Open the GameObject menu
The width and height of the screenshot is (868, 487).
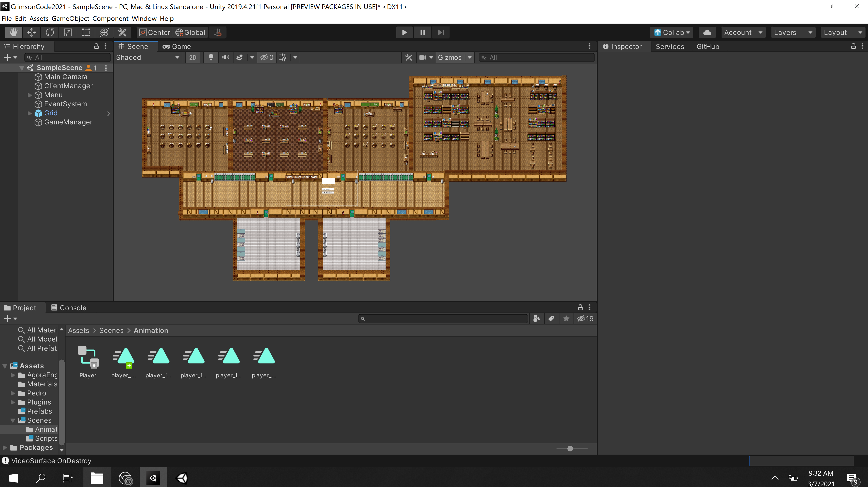click(70, 19)
